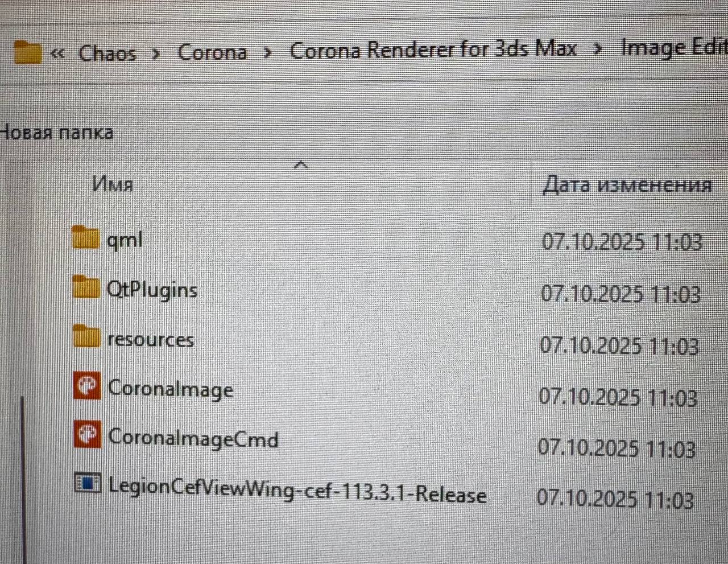Screen dimensions: 728x564
Task: Go to Corona breadcrumb segment
Action: pyautogui.click(x=212, y=52)
